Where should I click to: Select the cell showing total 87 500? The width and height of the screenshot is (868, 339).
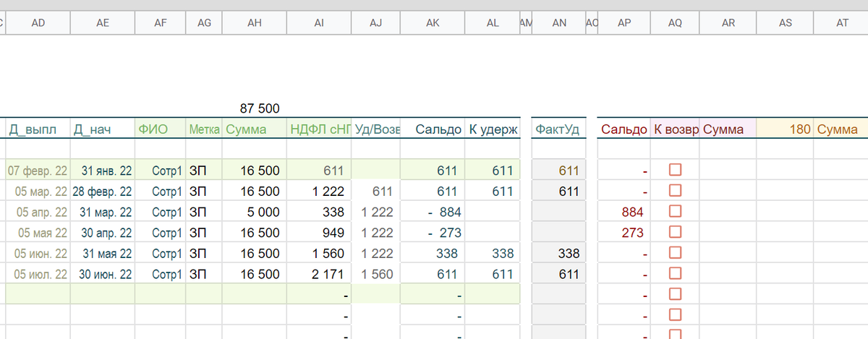[x=255, y=108]
